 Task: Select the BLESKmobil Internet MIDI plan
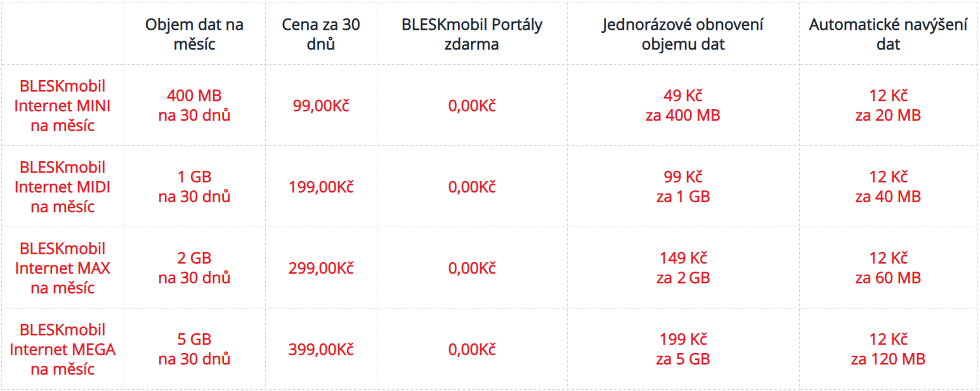pyautogui.click(x=62, y=187)
